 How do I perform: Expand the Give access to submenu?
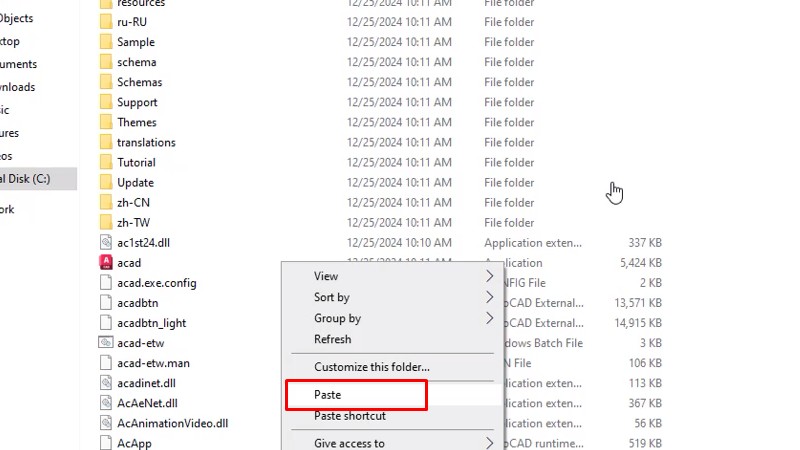pyautogui.click(x=490, y=443)
